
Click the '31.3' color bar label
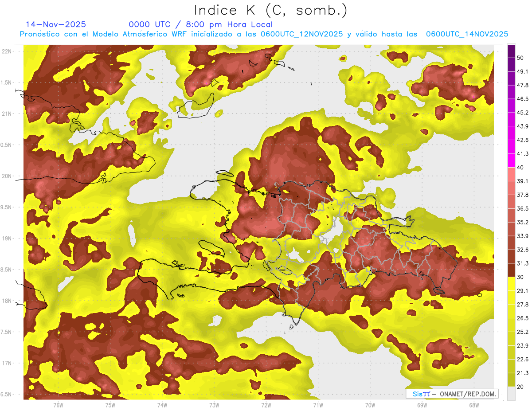523,263
